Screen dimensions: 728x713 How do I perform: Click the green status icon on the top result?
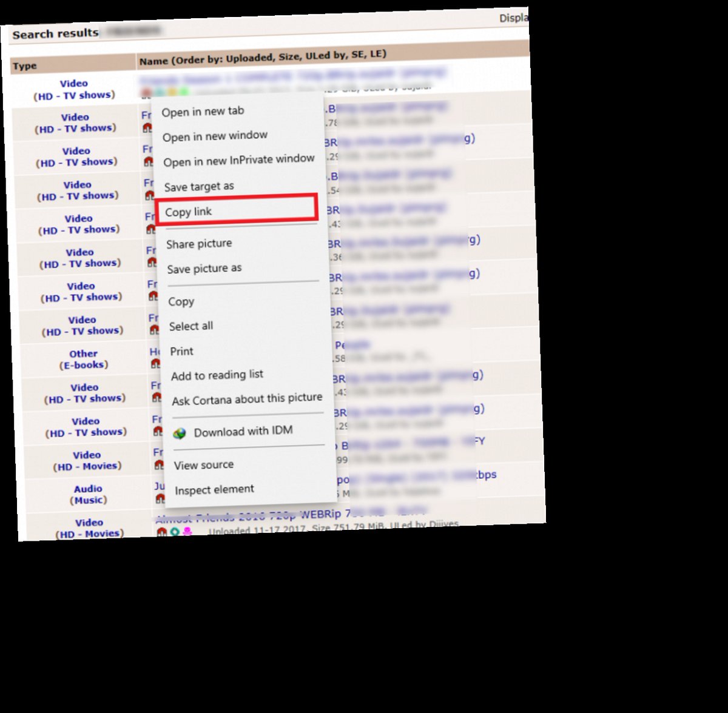[183, 90]
